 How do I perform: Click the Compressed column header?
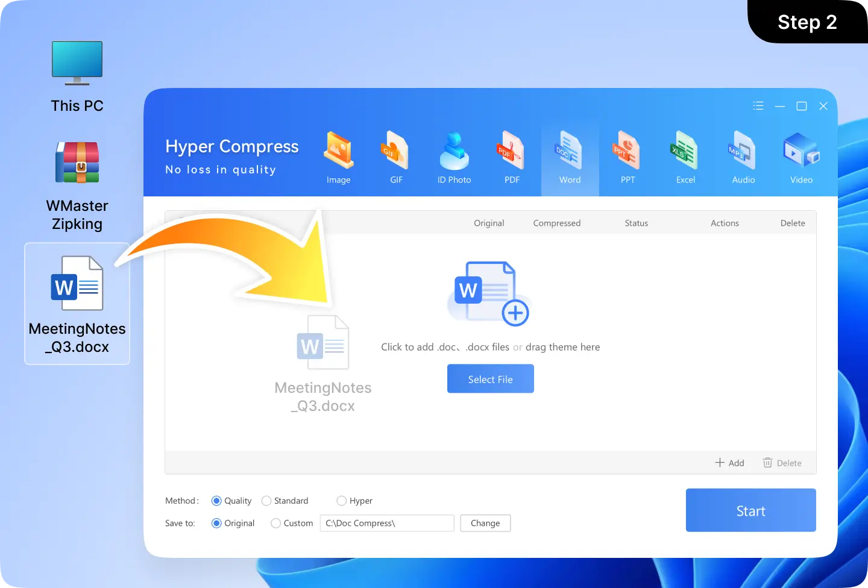click(557, 223)
